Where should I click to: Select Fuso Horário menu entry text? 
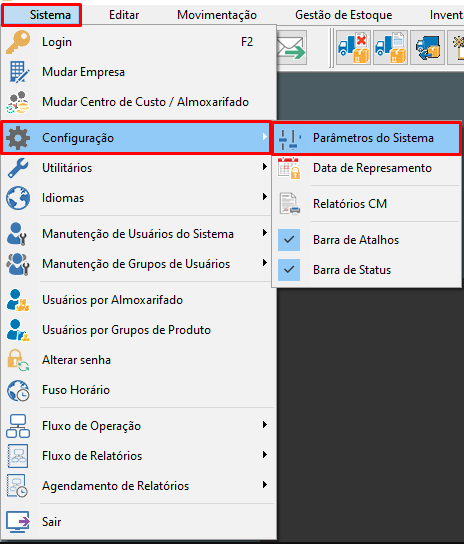[76, 390]
